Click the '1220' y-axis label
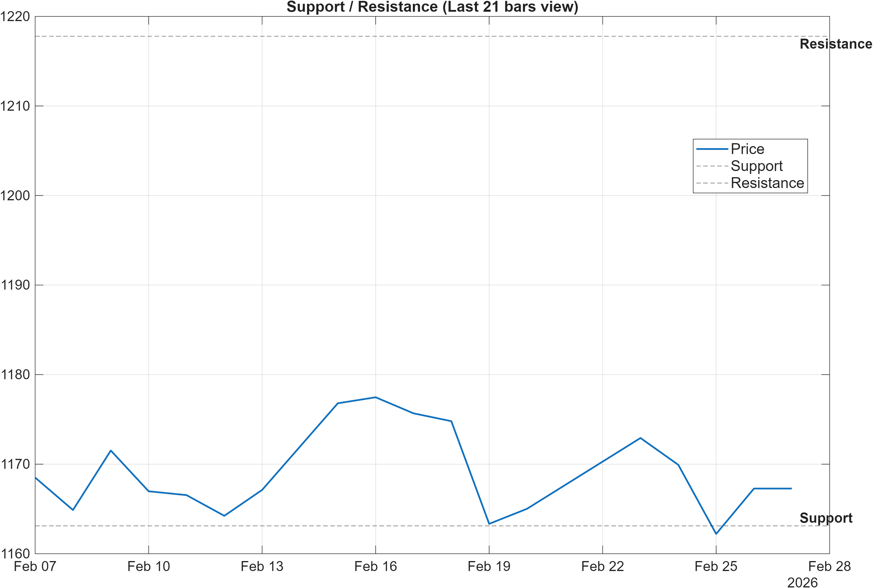This screenshot has height=588, width=873. [x=15, y=16]
